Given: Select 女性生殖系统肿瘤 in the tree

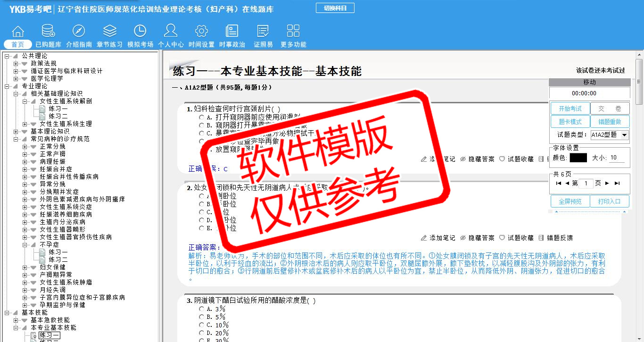Looking at the screenshot, I should [x=66, y=283].
